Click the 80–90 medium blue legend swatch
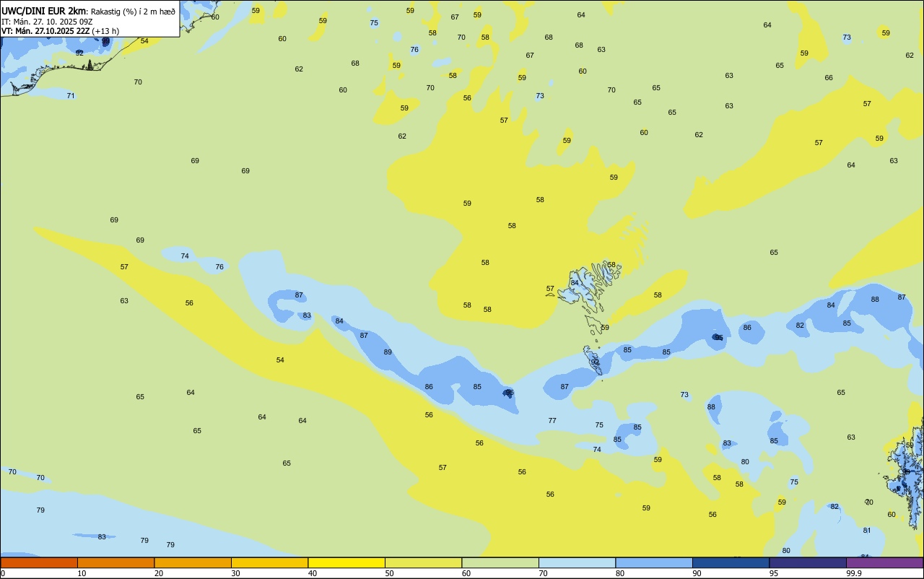Viewport: 924px width, 579px height. tap(654, 562)
